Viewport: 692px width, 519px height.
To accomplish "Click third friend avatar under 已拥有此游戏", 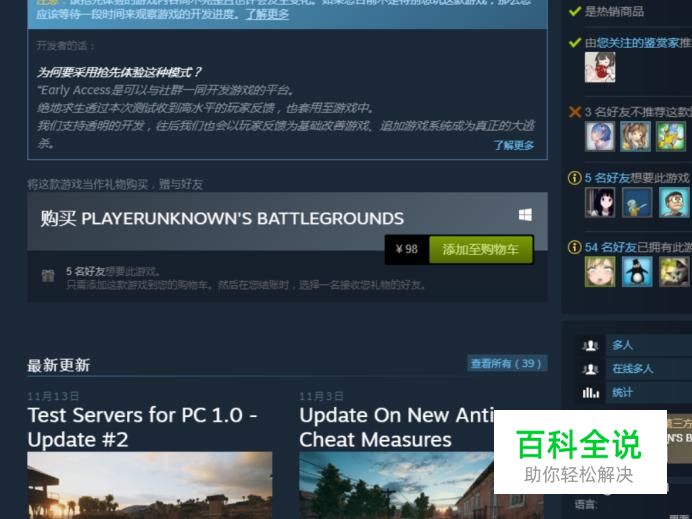I will click(674, 271).
